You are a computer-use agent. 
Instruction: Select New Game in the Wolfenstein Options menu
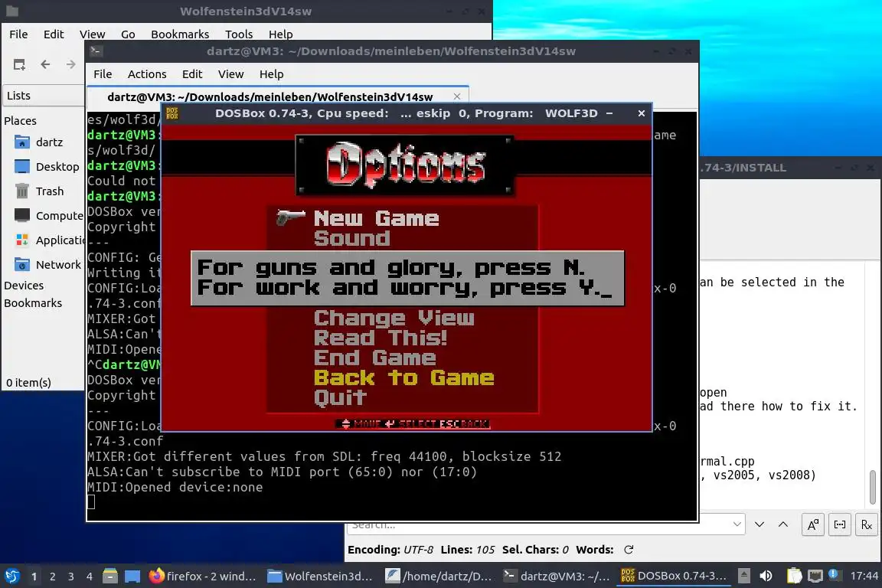pyautogui.click(x=377, y=218)
